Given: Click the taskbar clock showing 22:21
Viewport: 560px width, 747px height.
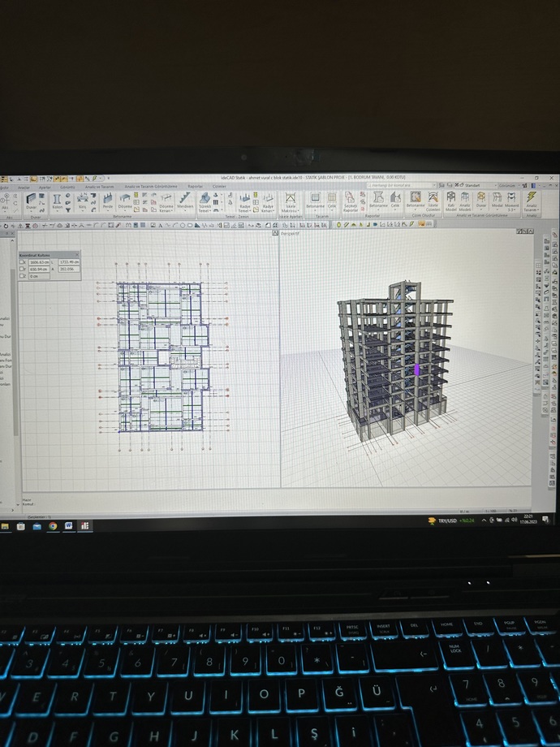Looking at the screenshot, I should pos(528,519).
